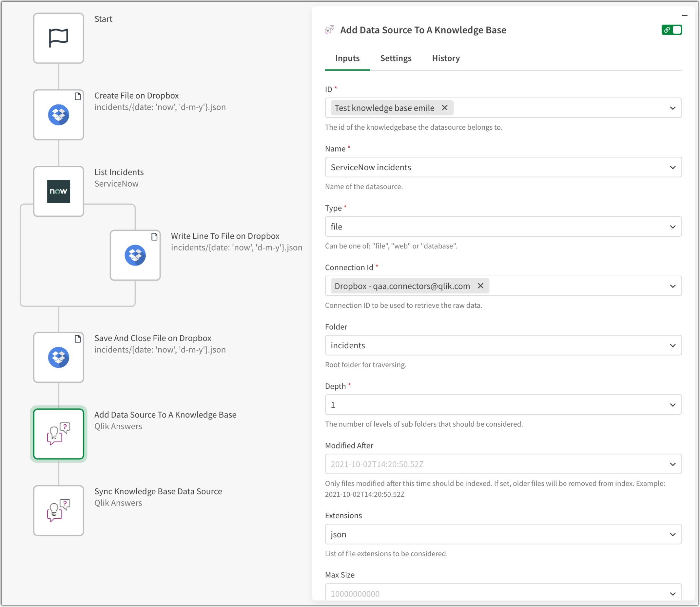The image size is (700, 607).
Task: Expand the Depth dropdown showing 1
Action: pos(673,404)
